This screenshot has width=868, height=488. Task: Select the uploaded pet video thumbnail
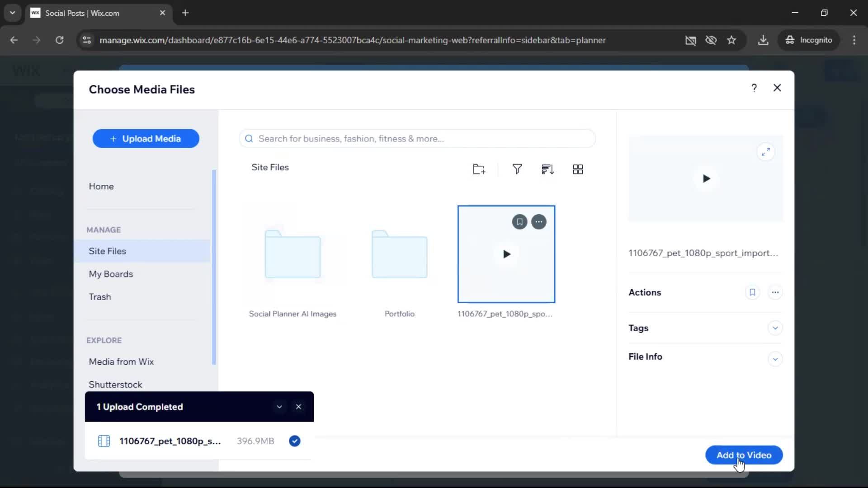coord(506,254)
